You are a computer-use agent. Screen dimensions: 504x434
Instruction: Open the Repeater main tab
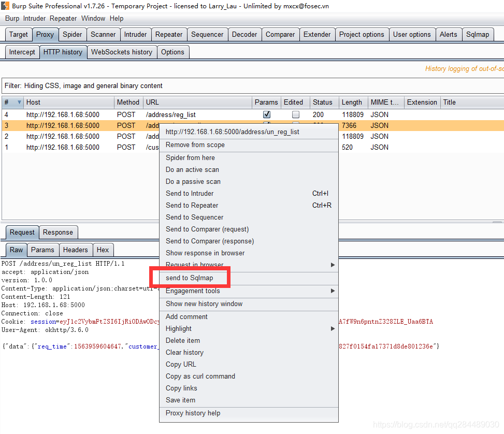[169, 34]
